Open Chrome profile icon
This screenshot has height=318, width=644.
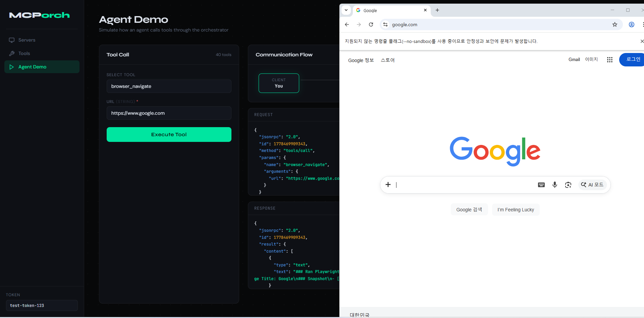click(x=632, y=24)
